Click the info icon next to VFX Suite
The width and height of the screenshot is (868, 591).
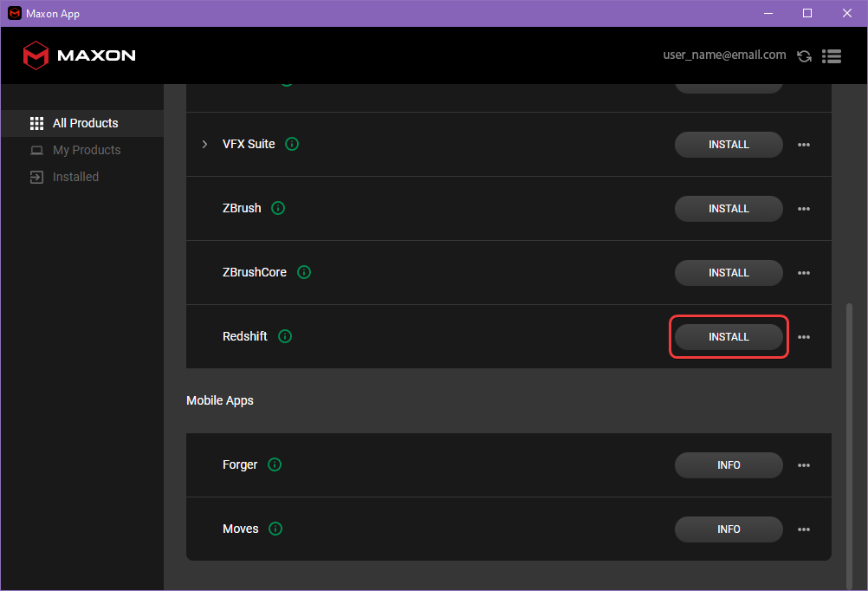click(292, 144)
